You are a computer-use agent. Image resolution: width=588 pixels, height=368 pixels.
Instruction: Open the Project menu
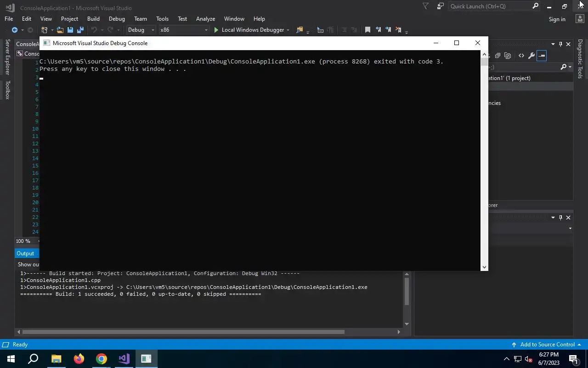[x=69, y=19]
